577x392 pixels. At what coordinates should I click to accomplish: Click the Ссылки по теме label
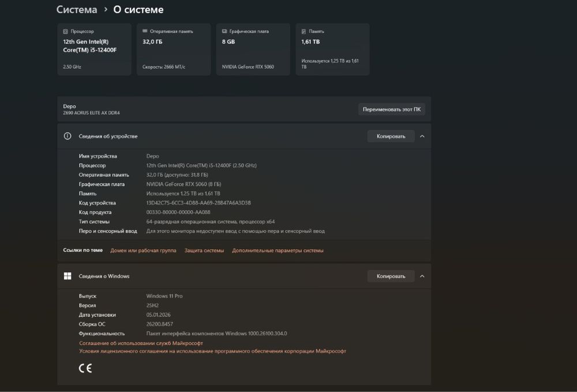83,250
